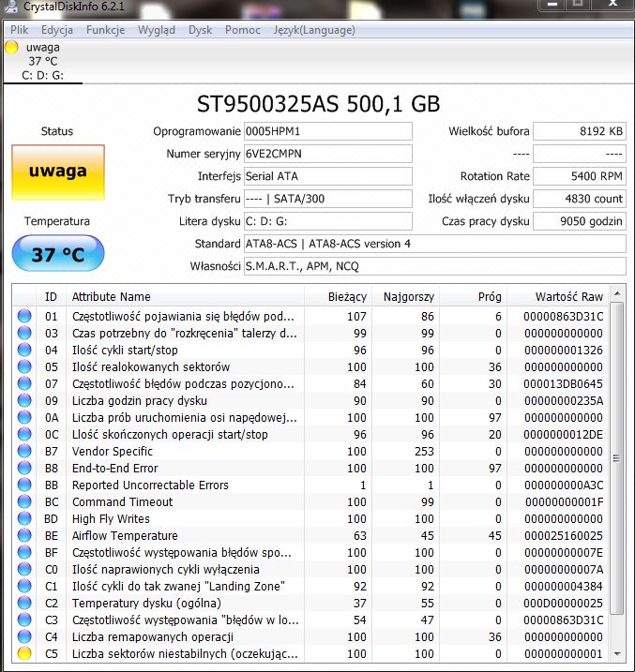Open the Funkcje menu
This screenshot has width=635, height=672.
click(x=105, y=30)
